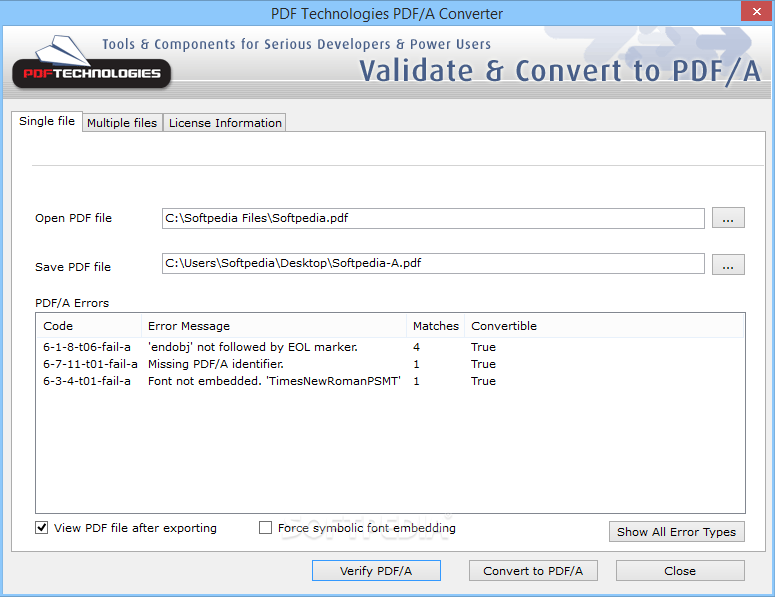Open the License Information tab
Image resolution: width=775 pixels, height=597 pixels.
pyautogui.click(x=225, y=123)
